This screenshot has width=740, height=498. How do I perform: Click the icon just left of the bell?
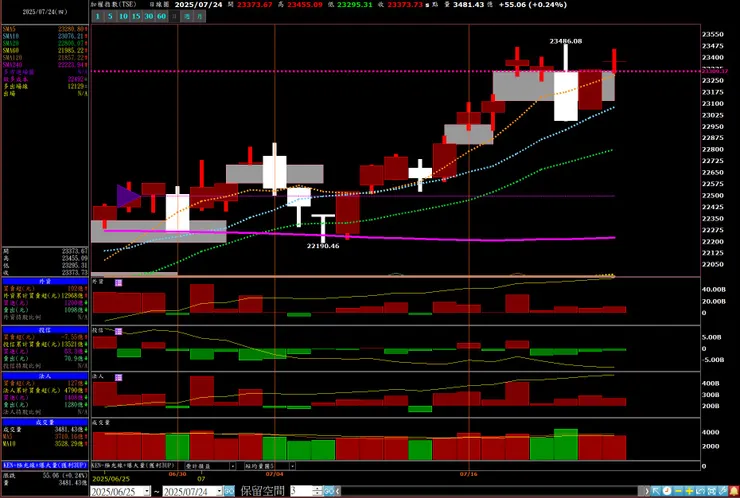(723, 491)
